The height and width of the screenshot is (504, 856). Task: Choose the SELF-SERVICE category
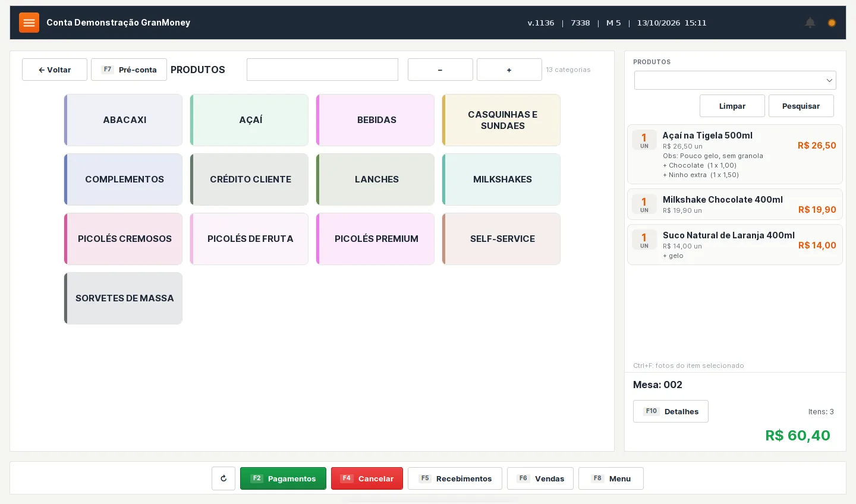pos(501,239)
